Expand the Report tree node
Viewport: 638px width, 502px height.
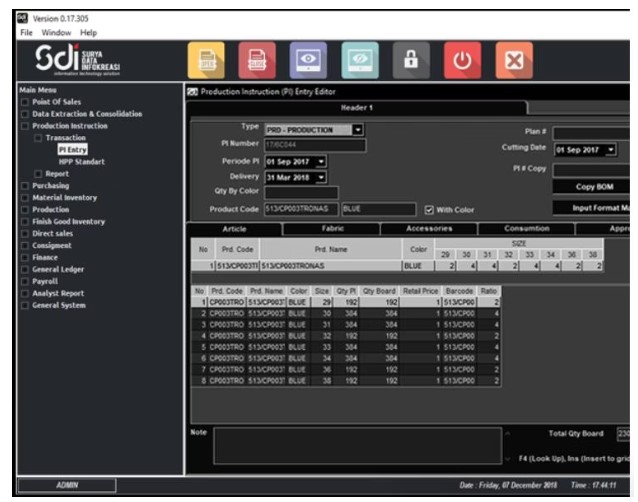pyautogui.click(x=38, y=174)
